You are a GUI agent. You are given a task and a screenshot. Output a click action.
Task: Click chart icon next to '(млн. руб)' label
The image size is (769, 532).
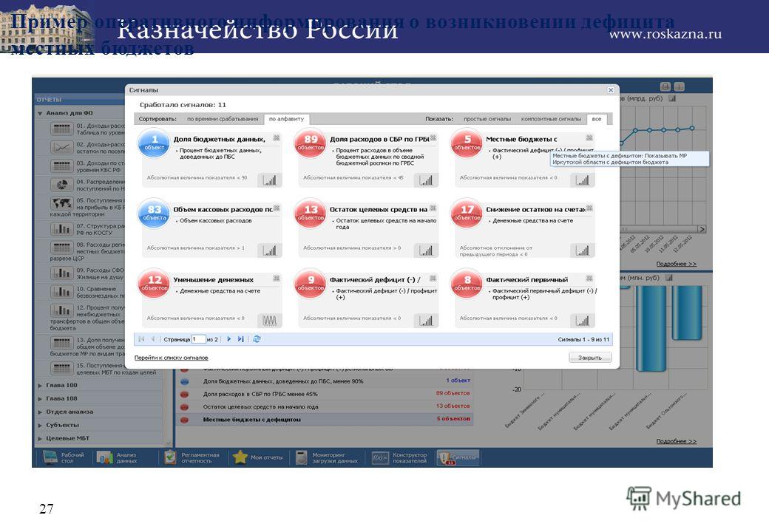[669, 278]
